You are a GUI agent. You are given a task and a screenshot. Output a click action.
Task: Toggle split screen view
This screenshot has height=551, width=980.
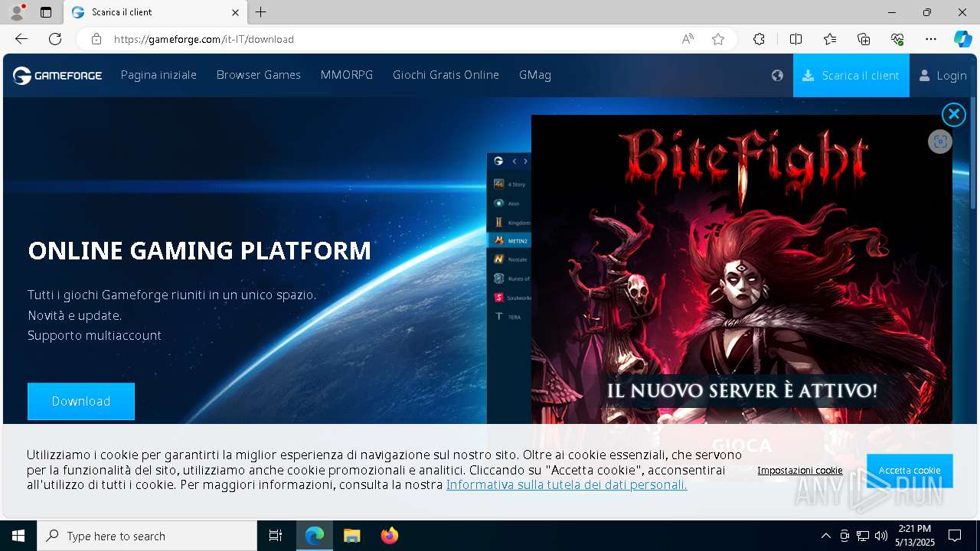click(795, 39)
